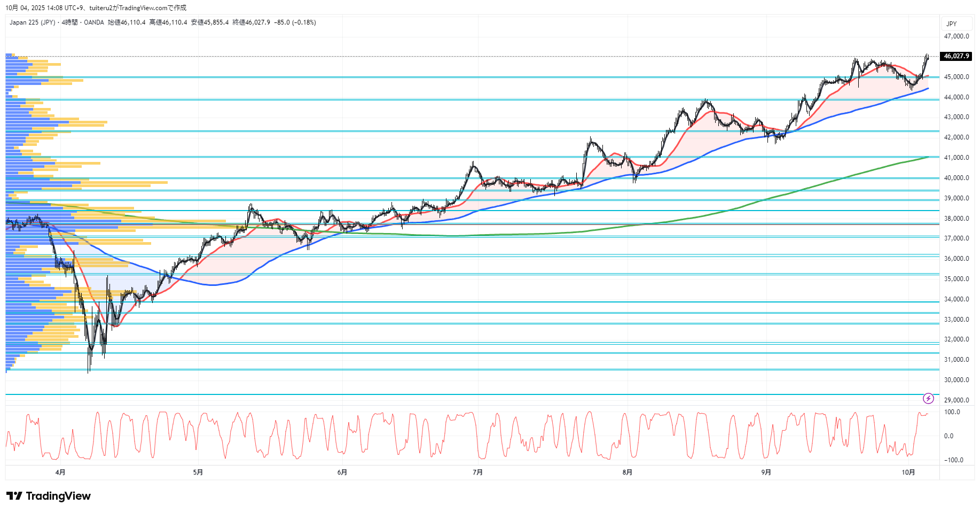Click the 47,000.0 label on the price scale
The width and height of the screenshot is (980, 512).
tap(956, 36)
